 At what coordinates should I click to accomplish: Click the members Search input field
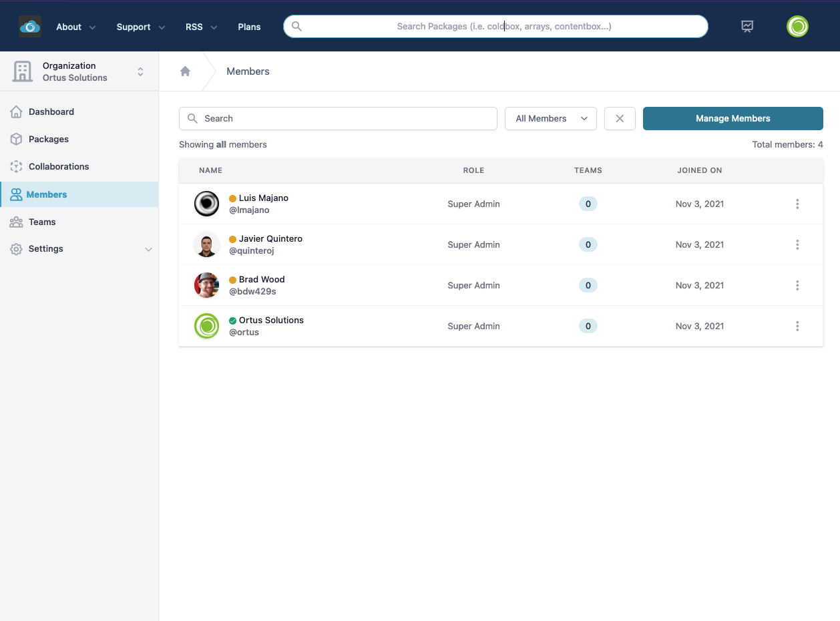[338, 119]
